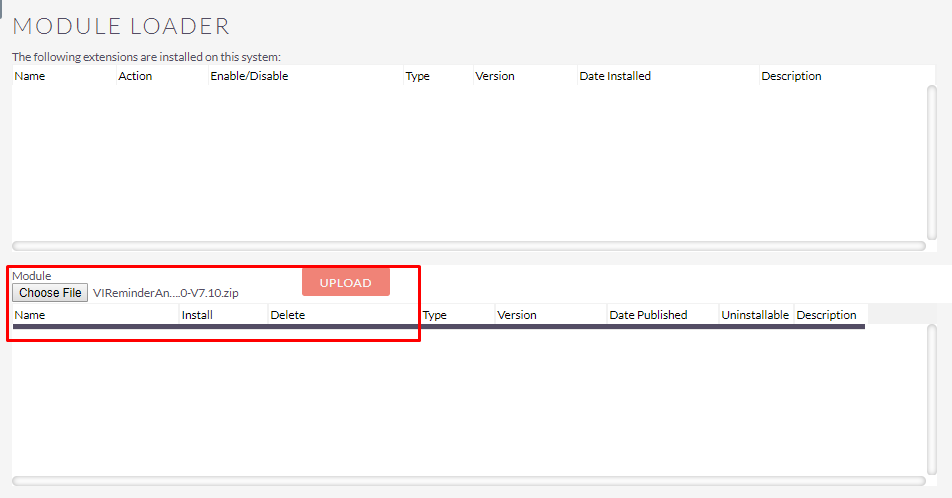Click the horizontal scrollbar under installed extensions list
This screenshot has width=952, height=498.
click(x=469, y=246)
